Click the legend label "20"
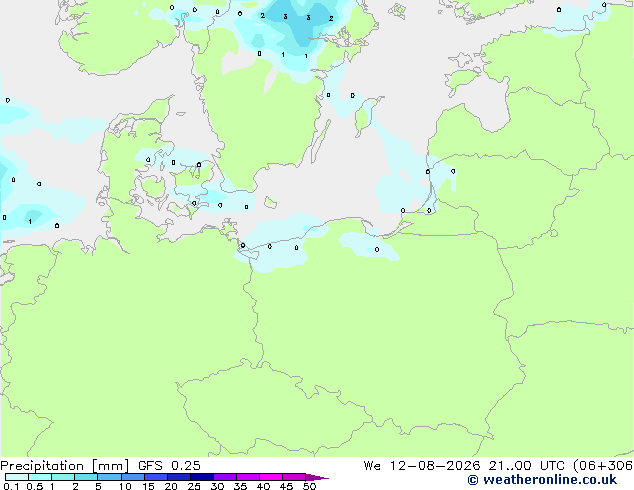634x490 pixels. coord(171,486)
